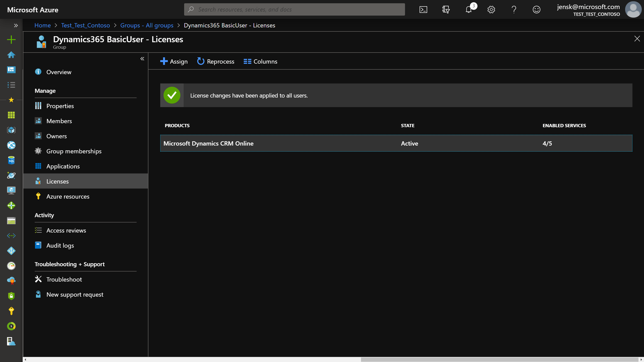Open All resources grid icon

click(11, 115)
